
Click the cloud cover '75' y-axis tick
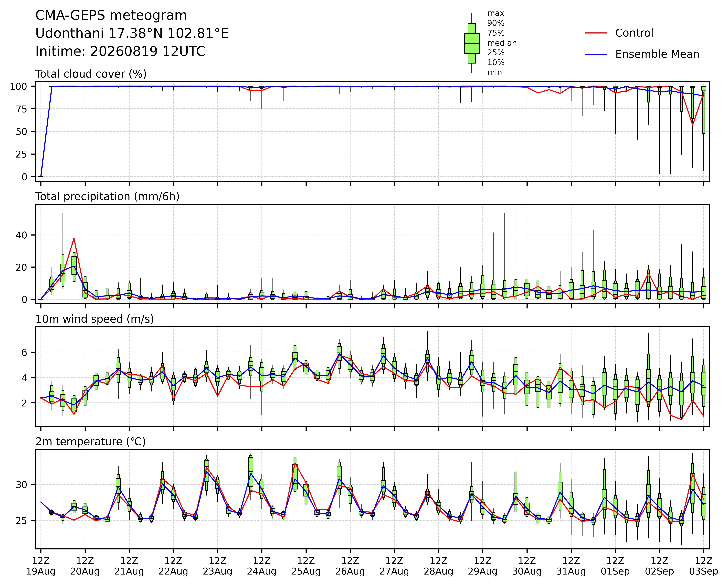coord(22,109)
